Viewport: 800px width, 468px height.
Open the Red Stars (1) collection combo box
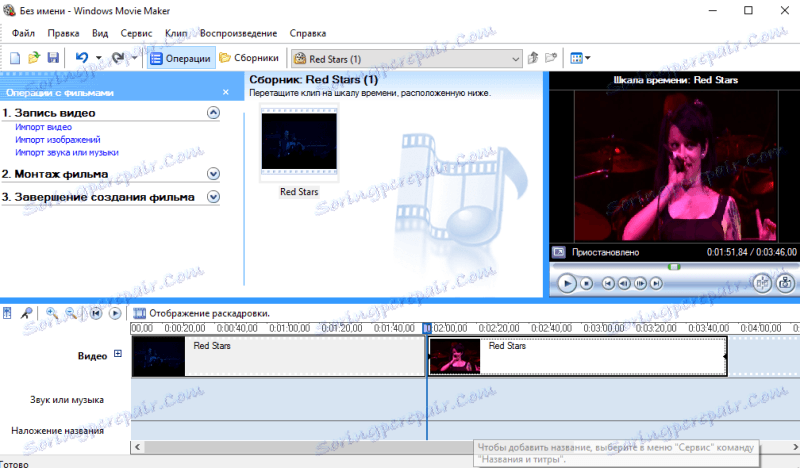coord(407,59)
